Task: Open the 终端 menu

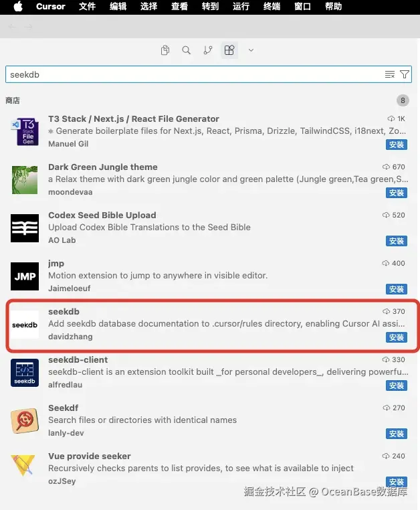Action: point(272,7)
